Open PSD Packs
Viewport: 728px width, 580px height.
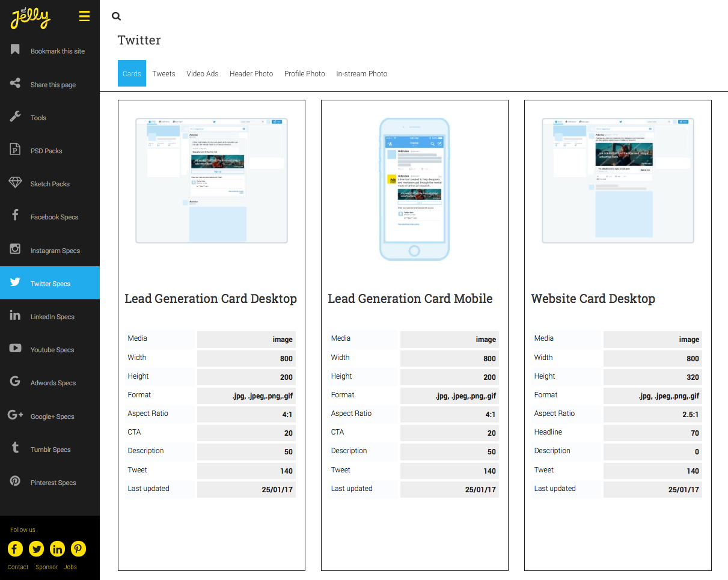(46, 151)
